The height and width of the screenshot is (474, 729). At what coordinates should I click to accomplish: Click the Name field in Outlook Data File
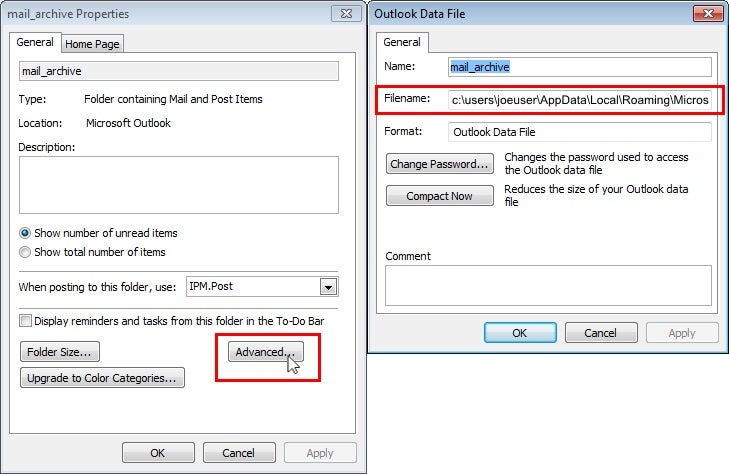point(580,67)
